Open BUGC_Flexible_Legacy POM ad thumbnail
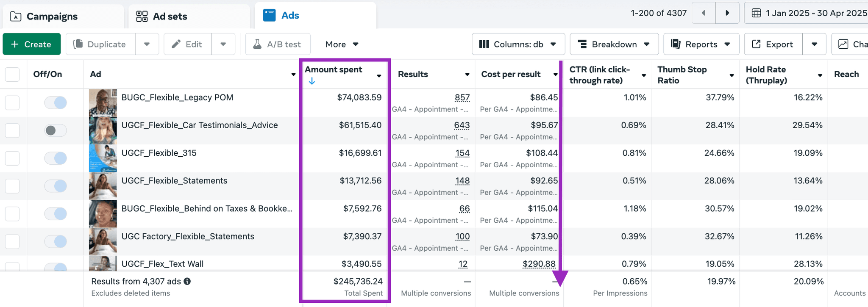 click(x=103, y=103)
